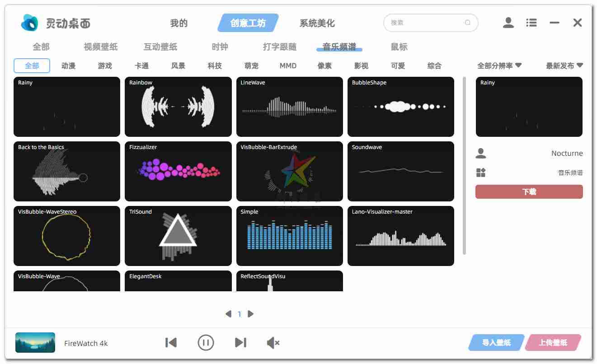Expand the 全部分辨率 resolution dropdown
This screenshot has height=364, width=597.
pyautogui.click(x=499, y=65)
